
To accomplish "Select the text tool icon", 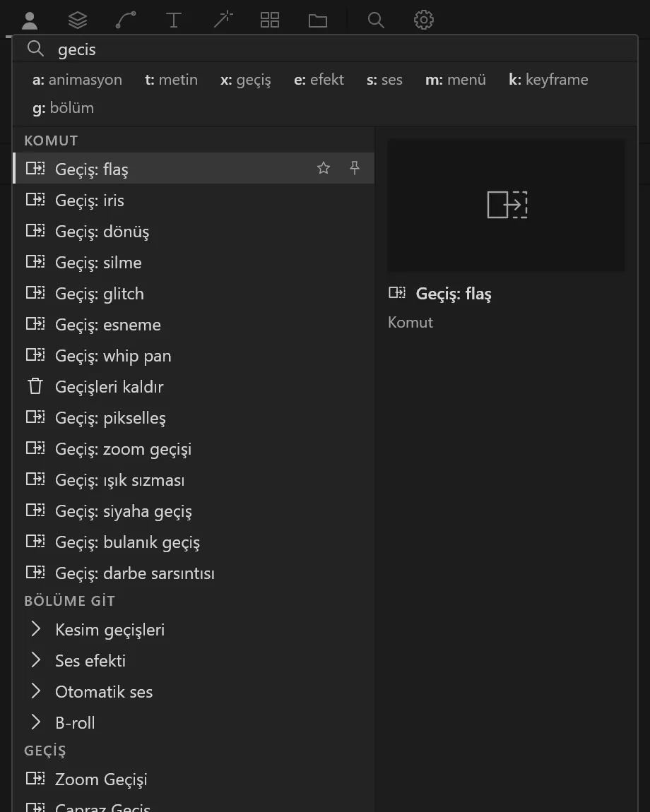I will coord(173,20).
